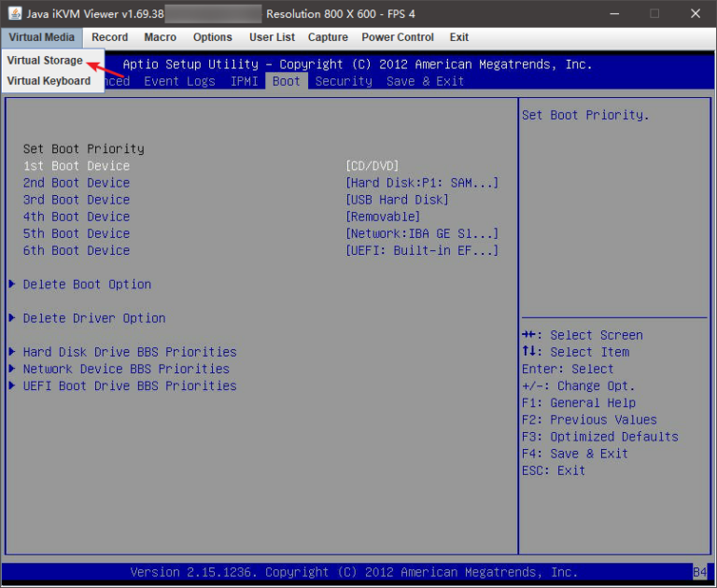Expand Delete Boot Option submenu
The width and height of the screenshot is (717, 588).
86,285
